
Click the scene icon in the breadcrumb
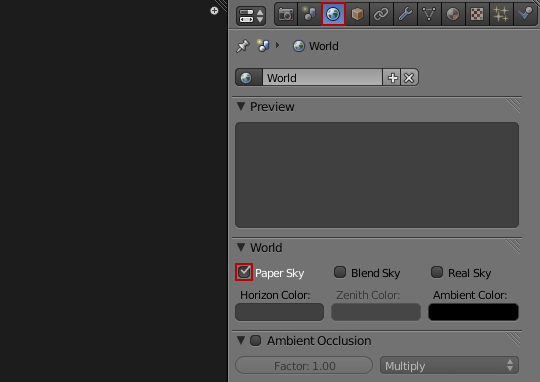coord(263,45)
